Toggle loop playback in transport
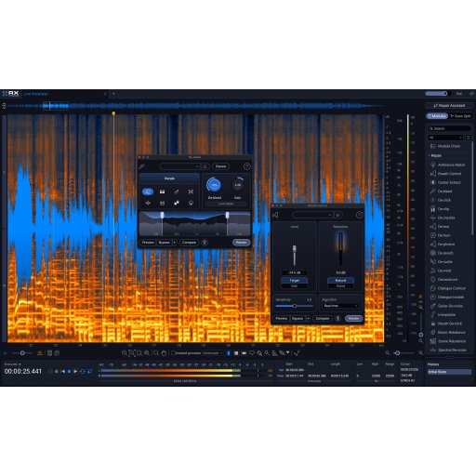The image size is (476, 476). [x=83, y=371]
